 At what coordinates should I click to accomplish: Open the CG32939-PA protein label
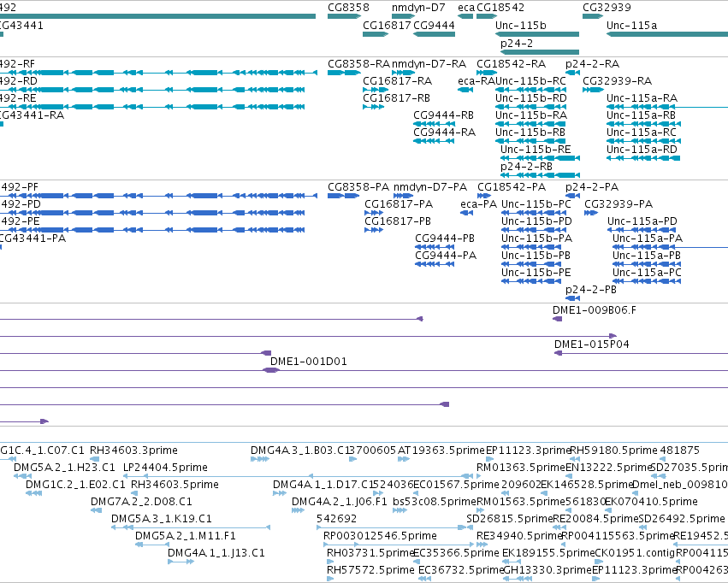tap(619, 204)
